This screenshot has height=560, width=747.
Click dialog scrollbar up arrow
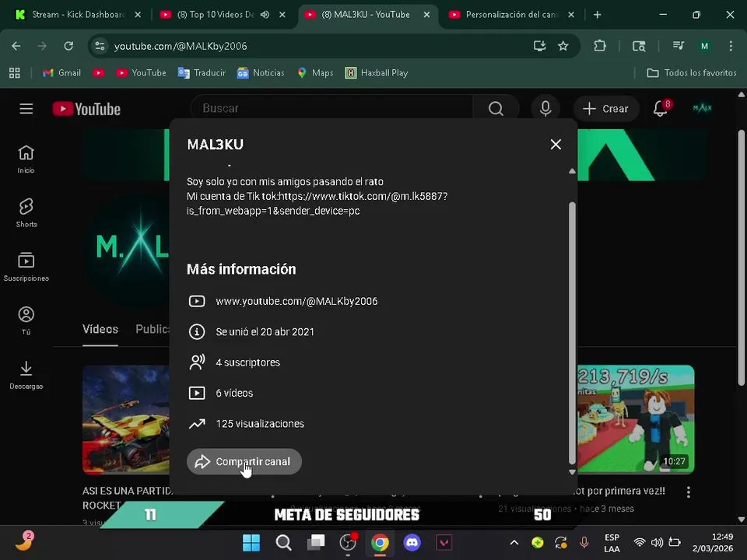(x=572, y=171)
